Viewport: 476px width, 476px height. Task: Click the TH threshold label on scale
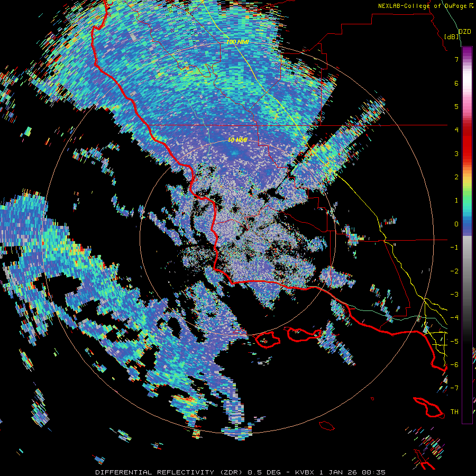[454, 412]
